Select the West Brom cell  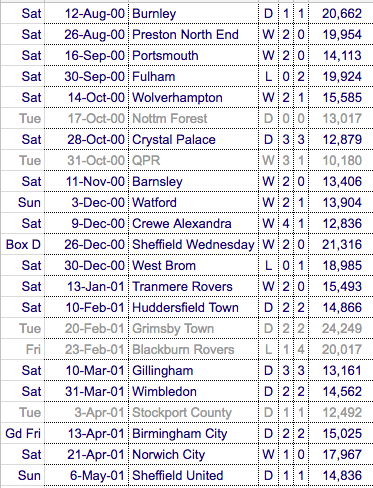pyautogui.click(x=193, y=265)
